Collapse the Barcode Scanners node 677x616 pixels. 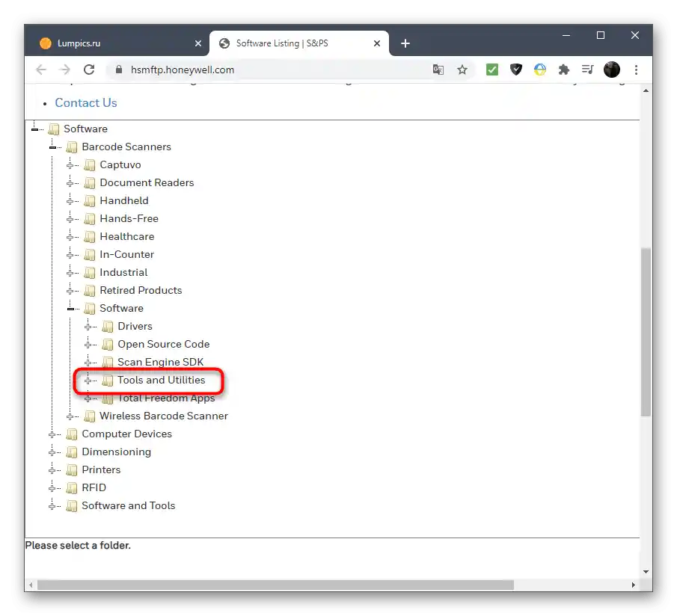(x=52, y=147)
